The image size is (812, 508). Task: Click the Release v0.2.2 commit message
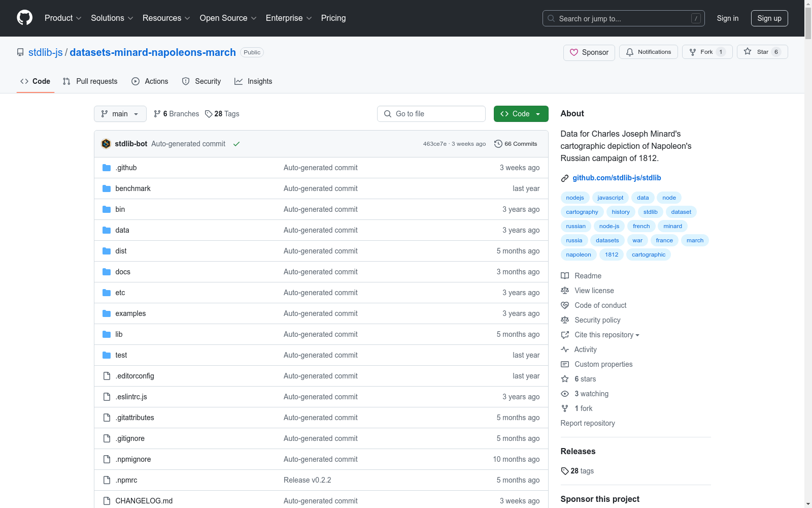[308, 480]
